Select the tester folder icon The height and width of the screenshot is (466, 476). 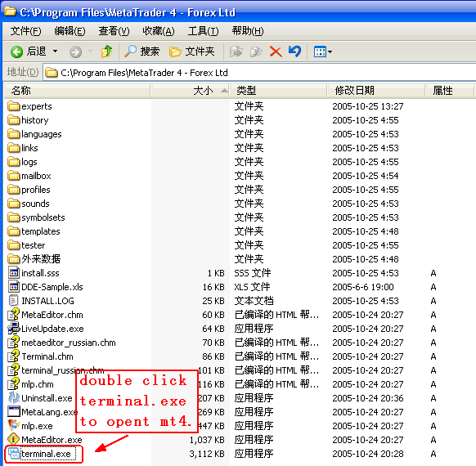[x=14, y=245]
